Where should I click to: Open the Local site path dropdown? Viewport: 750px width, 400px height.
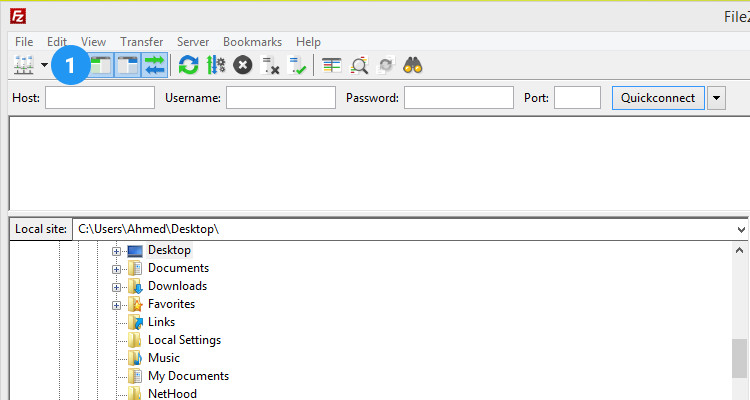[741, 230]
